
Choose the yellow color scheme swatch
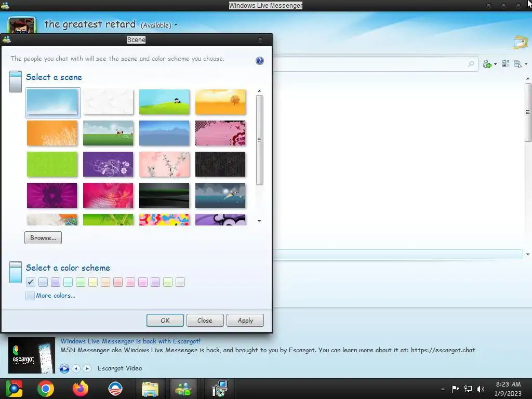[93, 282]
